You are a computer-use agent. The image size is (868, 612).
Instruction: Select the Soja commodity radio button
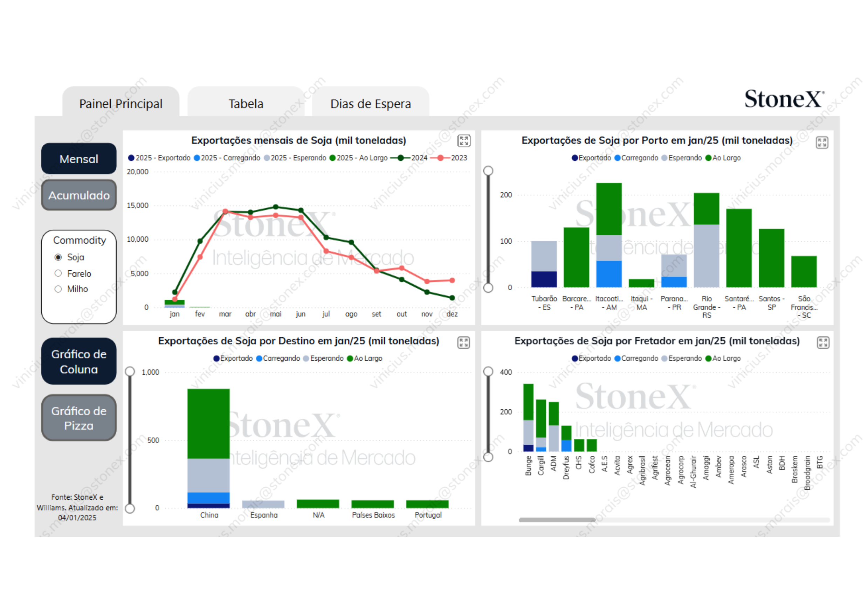(x=58, y=257)
